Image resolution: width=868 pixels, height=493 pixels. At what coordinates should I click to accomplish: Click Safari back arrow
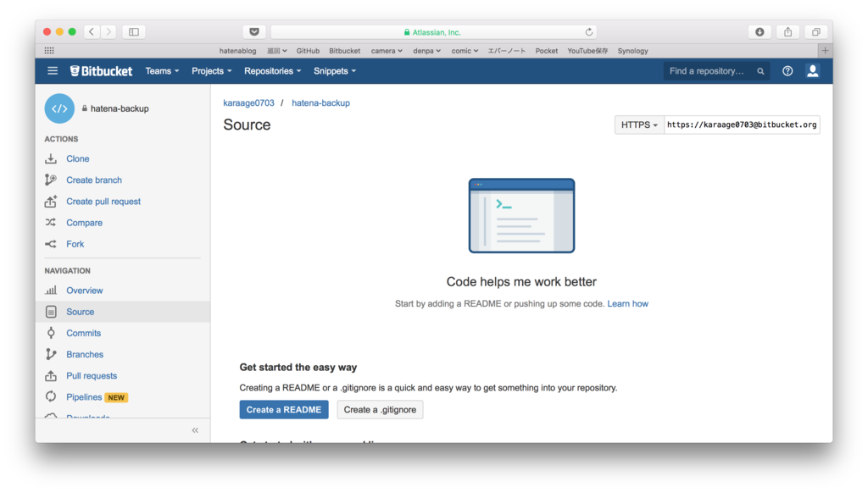92,32
